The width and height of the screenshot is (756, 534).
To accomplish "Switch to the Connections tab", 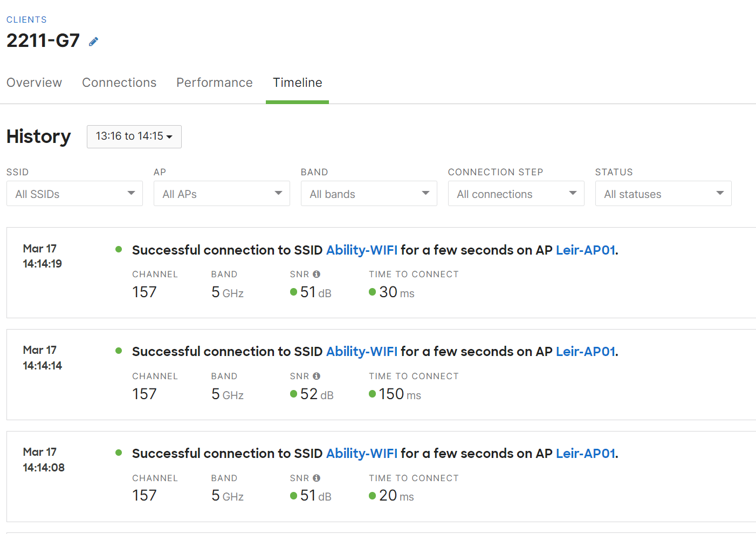I will (x=119, y=83).
